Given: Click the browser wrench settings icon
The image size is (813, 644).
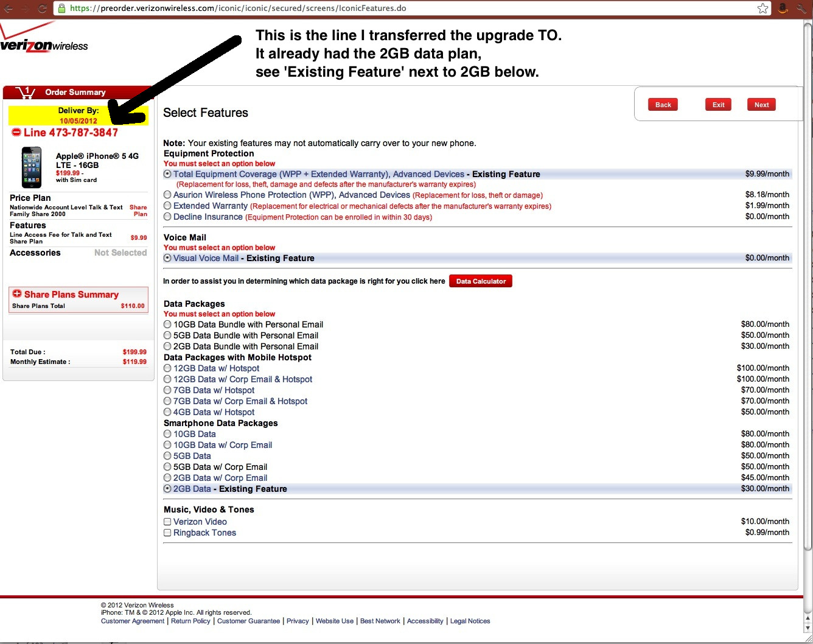Looking at the screenshot, I should pyautogui.click(x=802, y=8).
